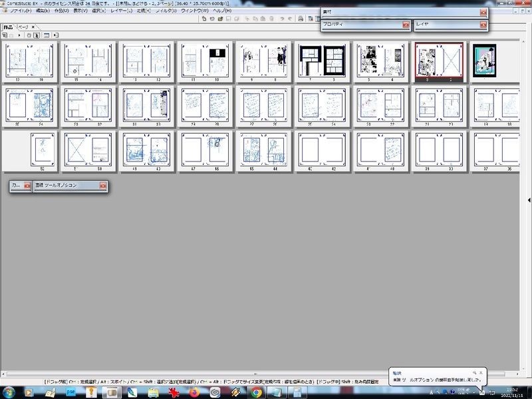Select the page spread 29-28 thumbnail
This screenshot has width=532, height=399.
205,106
